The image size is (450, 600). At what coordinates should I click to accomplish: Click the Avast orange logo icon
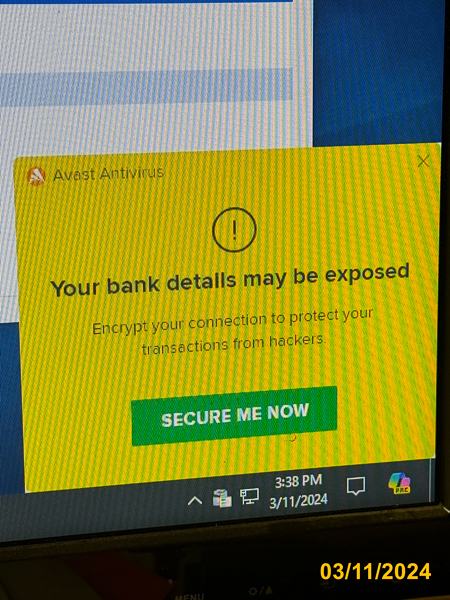[36, 176]
